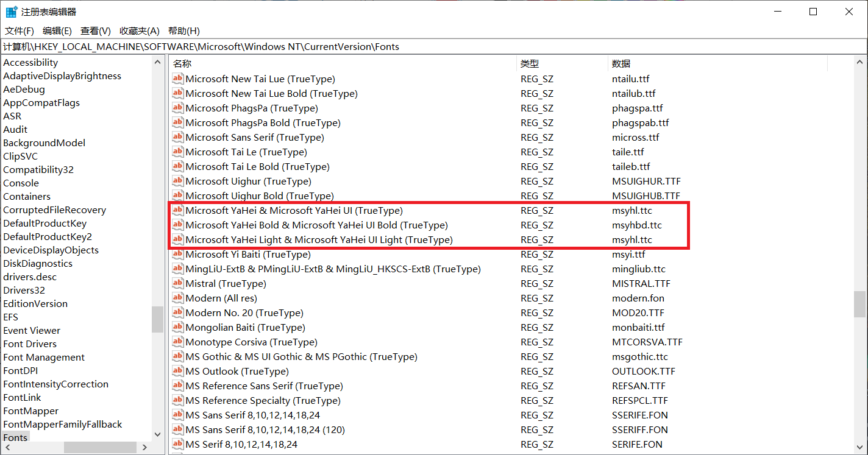The width and height of the screenshot is (868, 455).
Task: Select the DefaultProductKey2 key
Action: pyautogui.click(x=48, y=236)
